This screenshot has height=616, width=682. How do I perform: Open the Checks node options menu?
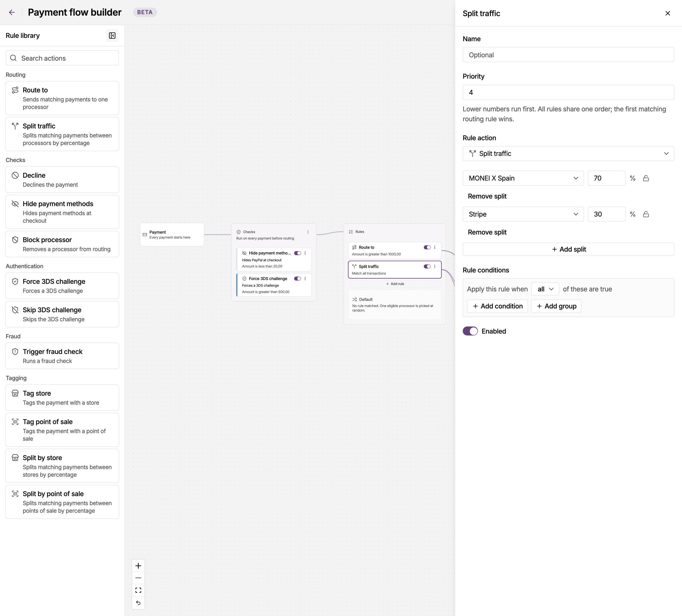pos(308,232)
